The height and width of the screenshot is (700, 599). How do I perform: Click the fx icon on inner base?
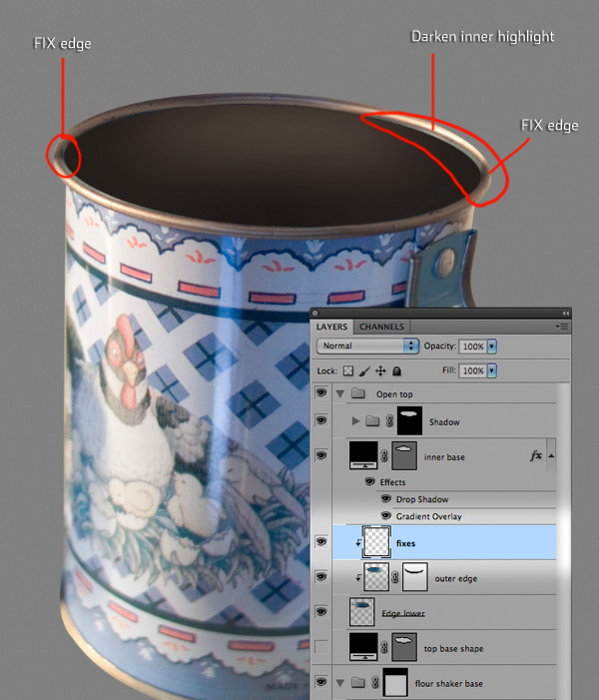click(x=536, y=455)
